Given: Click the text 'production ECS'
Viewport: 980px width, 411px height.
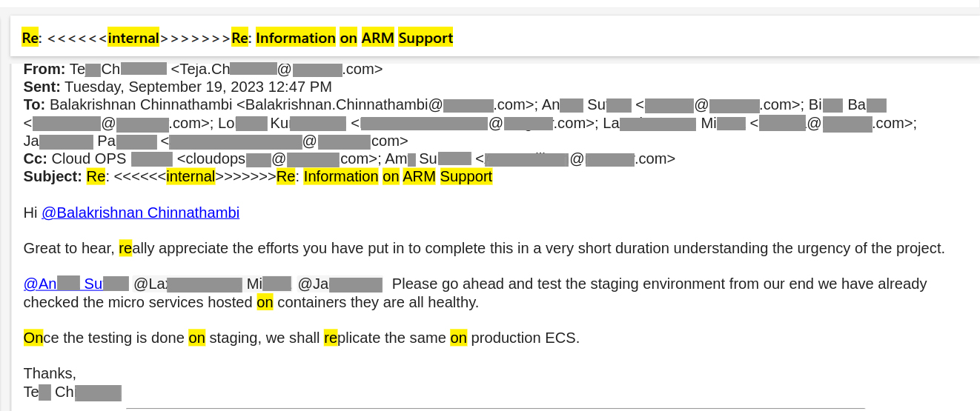Looking at the screenshot, I should [x=523, y=338].
